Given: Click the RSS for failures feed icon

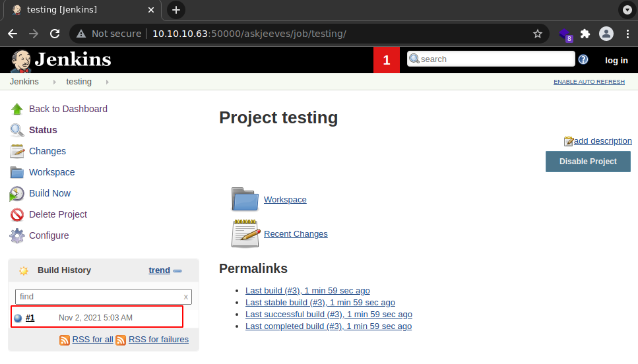Looking at the screenshot, I should click(121, 340).
